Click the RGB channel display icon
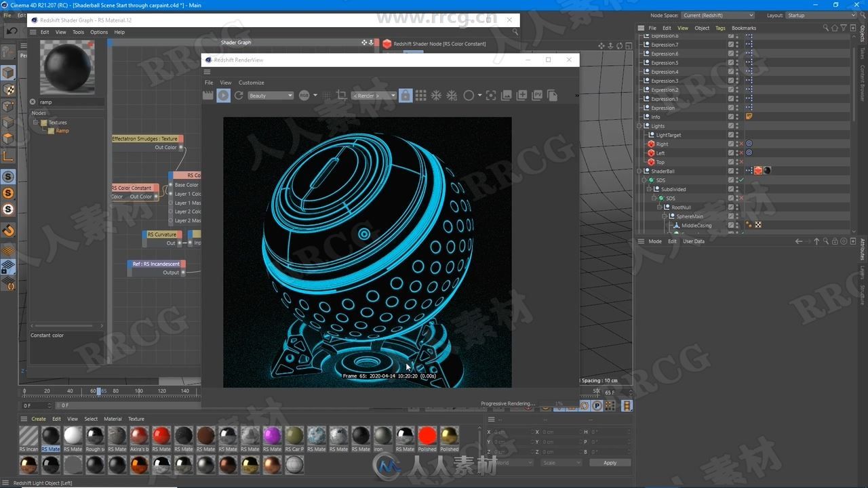The width and height of the screenshot is (868, 488). pos(304,96)
